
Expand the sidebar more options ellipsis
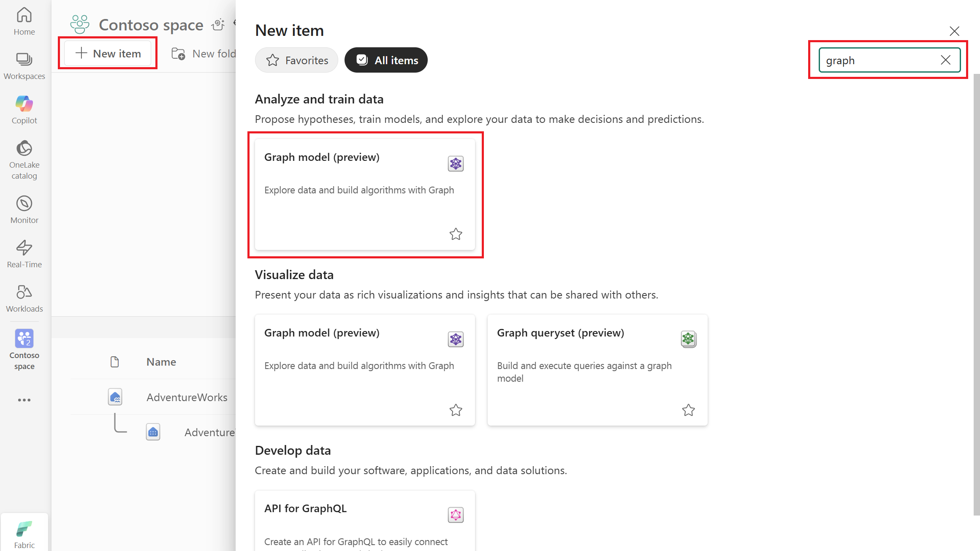[24, 400]
